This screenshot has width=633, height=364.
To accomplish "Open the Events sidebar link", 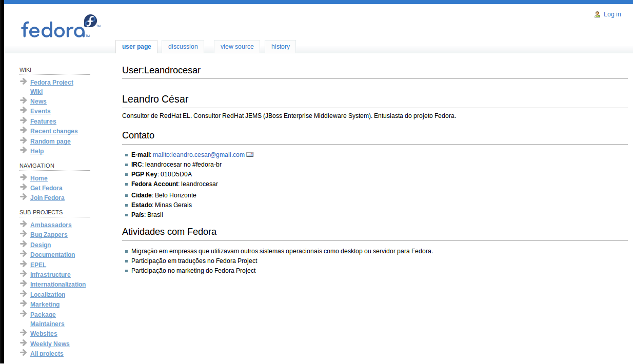I will click(x=41, y=111).
